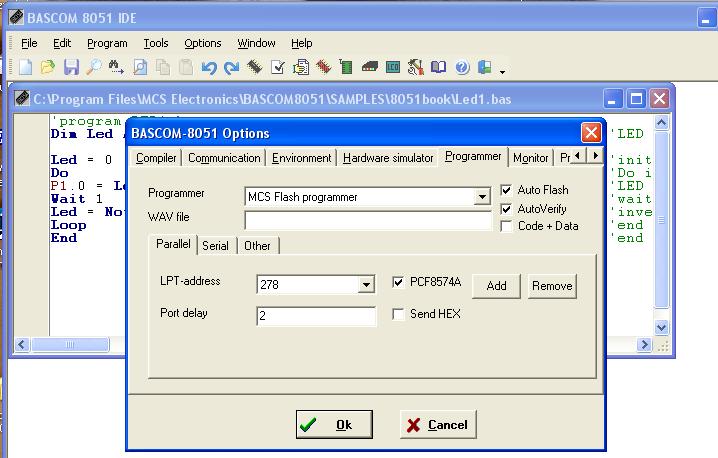
Task: Click the New file toolbar icon
Action: pyautogui.click(x=26, y=67)
